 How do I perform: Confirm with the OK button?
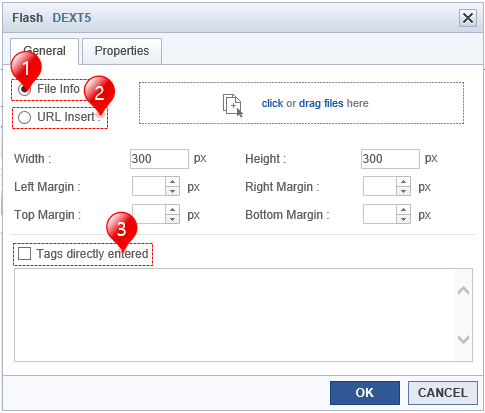(365, 393)
